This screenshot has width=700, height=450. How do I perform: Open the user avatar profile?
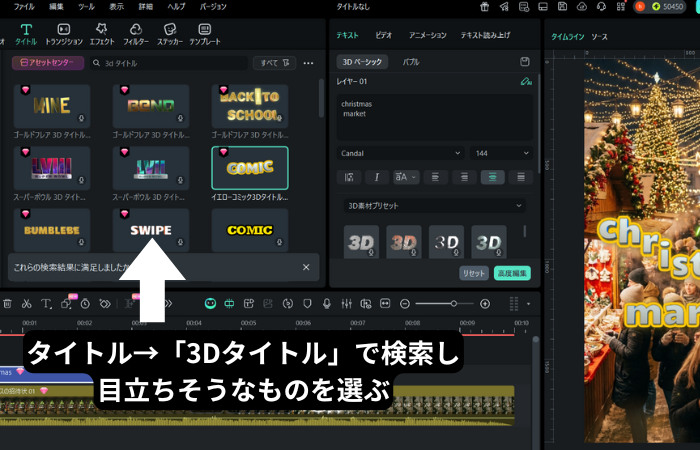(640, 6)
